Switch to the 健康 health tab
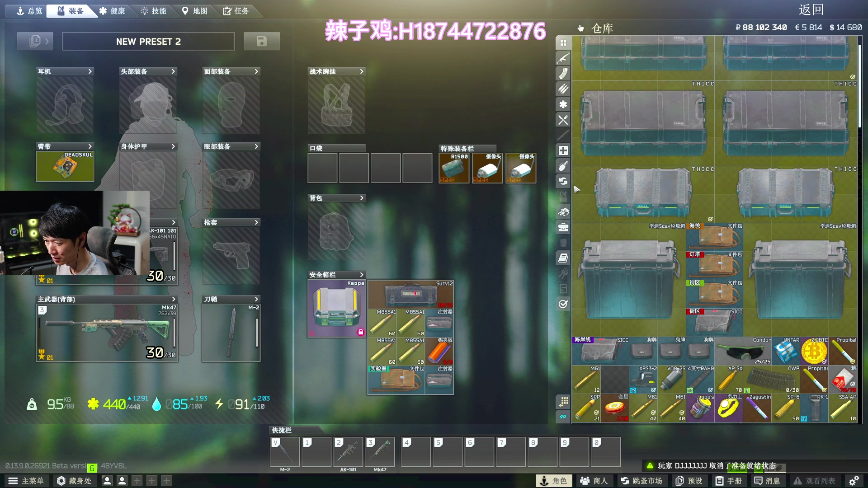Image resolution: width=868 pixels, height=488 pixels. pyautogui.click(x=112, y=11)
